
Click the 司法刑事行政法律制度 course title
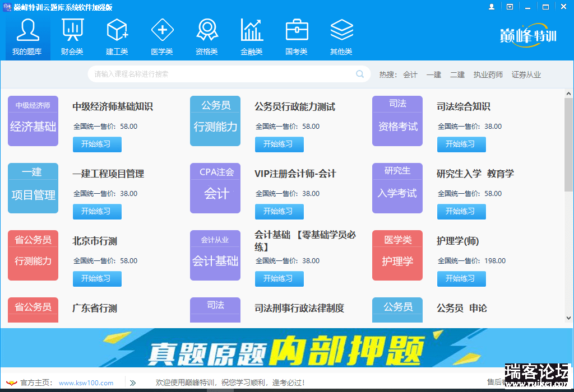[x=299, y=308]
